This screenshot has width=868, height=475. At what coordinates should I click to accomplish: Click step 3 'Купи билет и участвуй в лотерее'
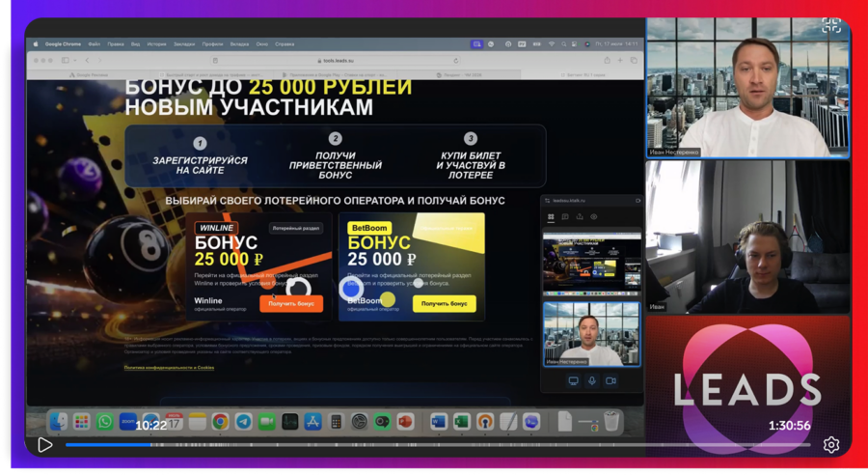coord(471,165)
